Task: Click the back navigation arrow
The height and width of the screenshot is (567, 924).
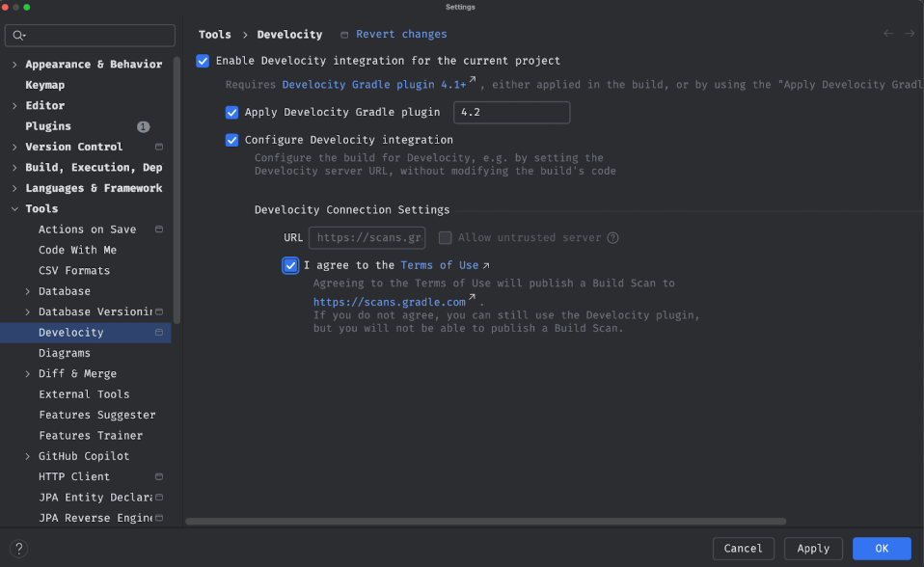Action: coord(888,34)
